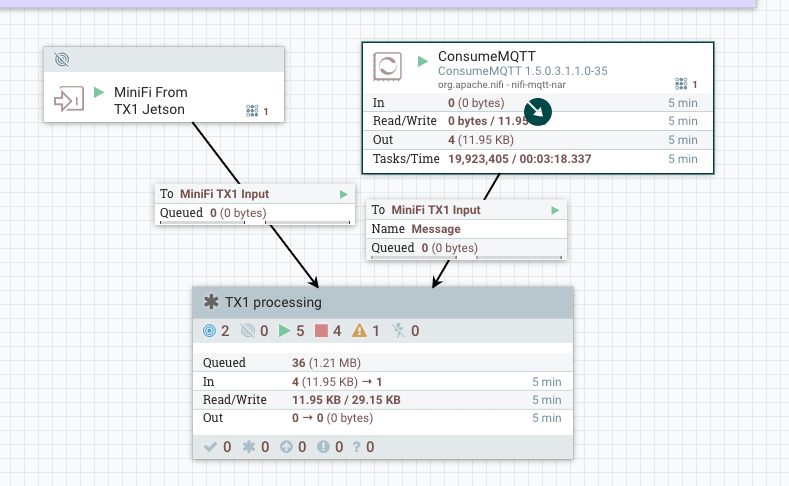Image resolution: width=789 pixels, height=486 pixels.
Task: Click the invalid components warning triangle icon
Action: (x=359, y=331)
